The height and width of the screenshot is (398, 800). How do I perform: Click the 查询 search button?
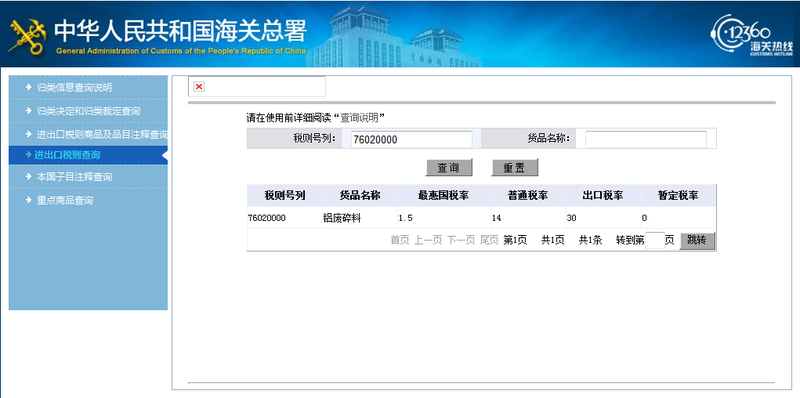[449, 167]
